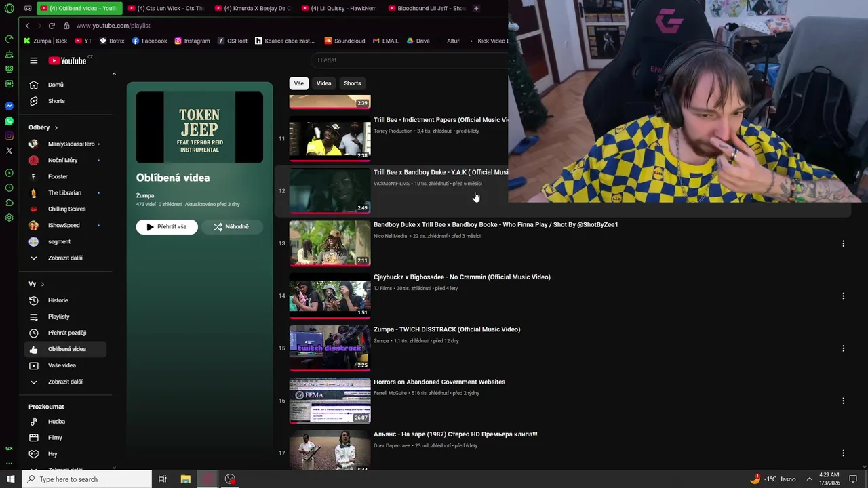Select the Vše filter chip
The image size is (868, 488).
tap(298, 83)
